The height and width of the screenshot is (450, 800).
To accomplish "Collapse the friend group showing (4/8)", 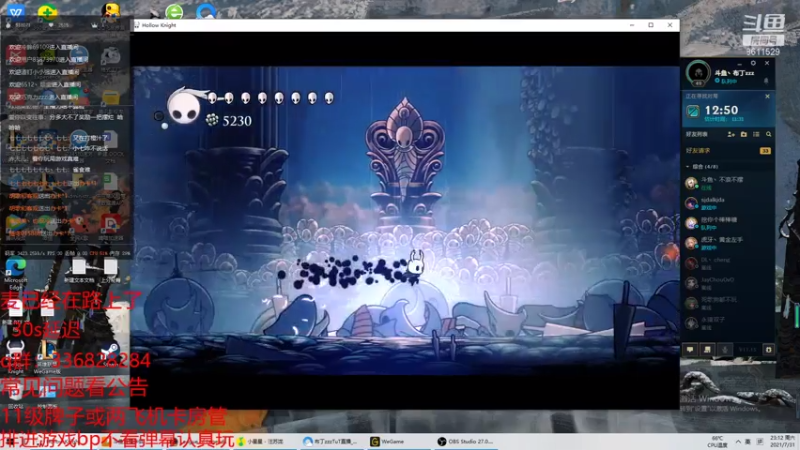I will (x=703, y=167).
